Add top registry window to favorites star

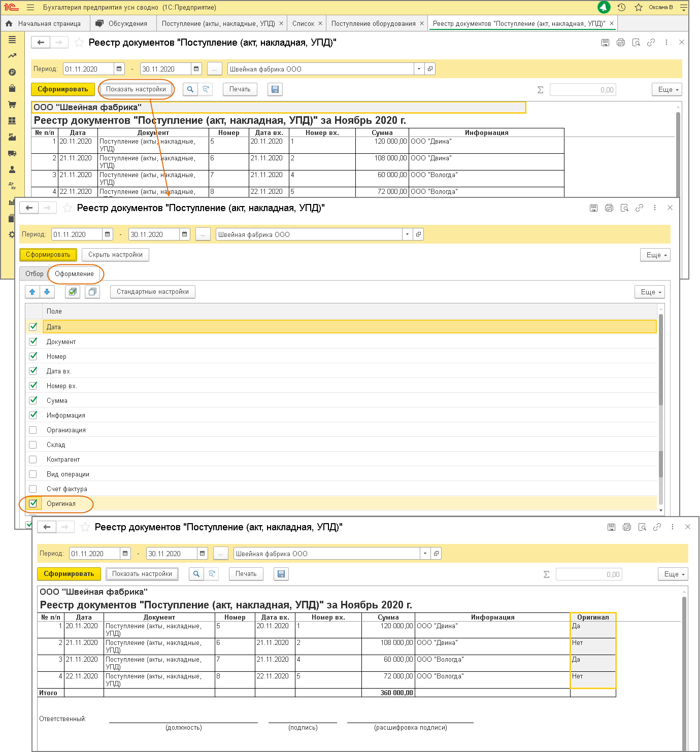79,43
